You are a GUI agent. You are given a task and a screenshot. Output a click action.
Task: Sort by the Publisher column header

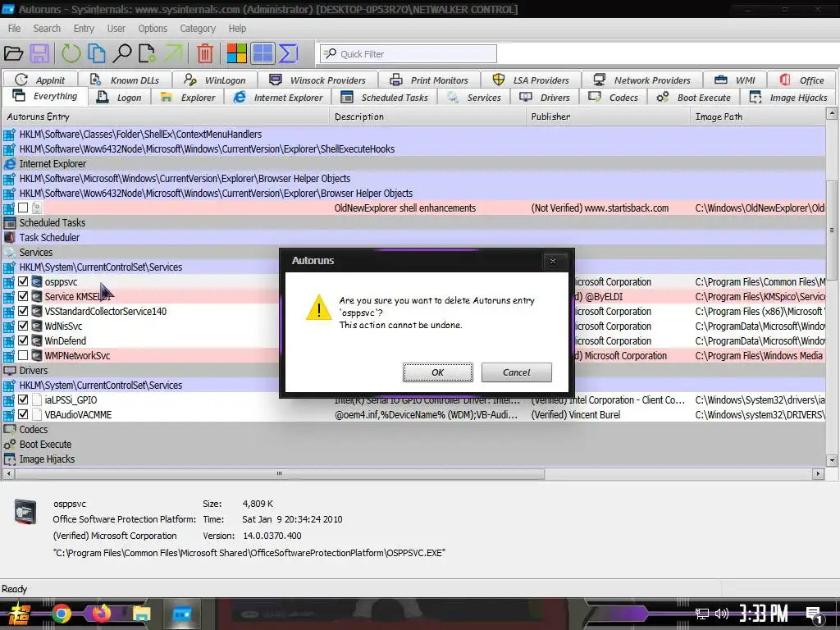click(608, 116)
